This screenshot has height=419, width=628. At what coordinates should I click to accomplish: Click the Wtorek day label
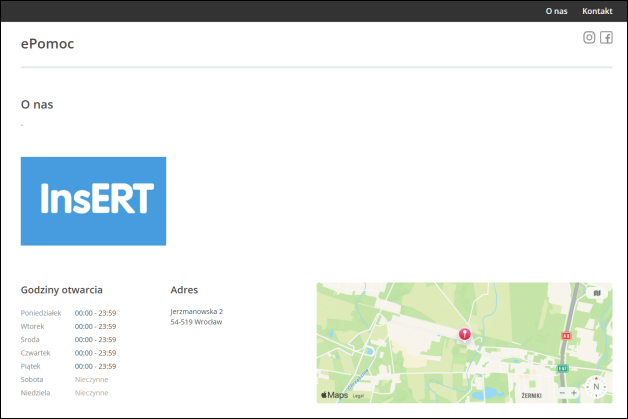point(32,326)
